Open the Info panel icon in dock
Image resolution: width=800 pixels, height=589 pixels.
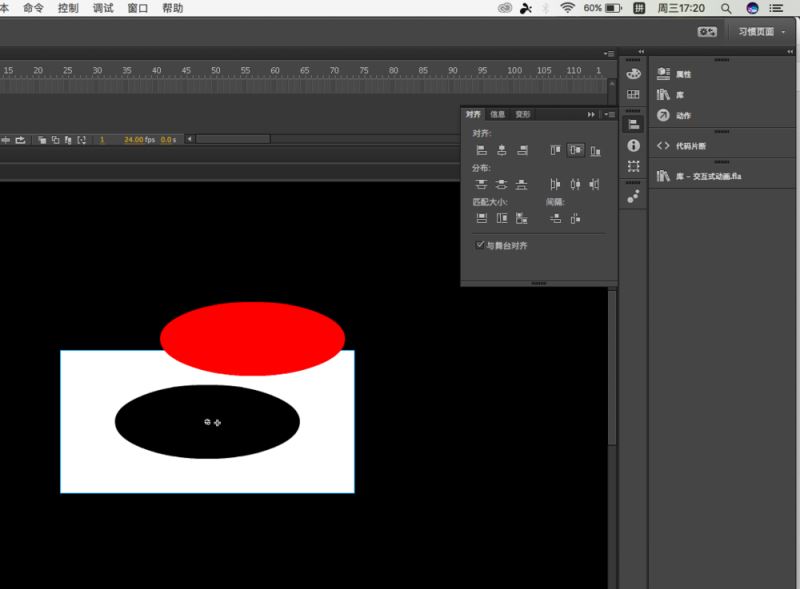[633, 146]
